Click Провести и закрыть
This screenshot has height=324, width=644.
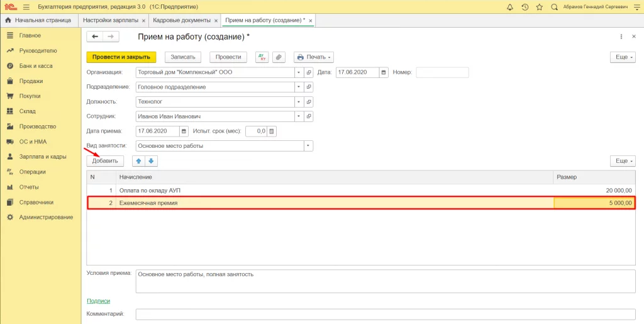point(121,57)
